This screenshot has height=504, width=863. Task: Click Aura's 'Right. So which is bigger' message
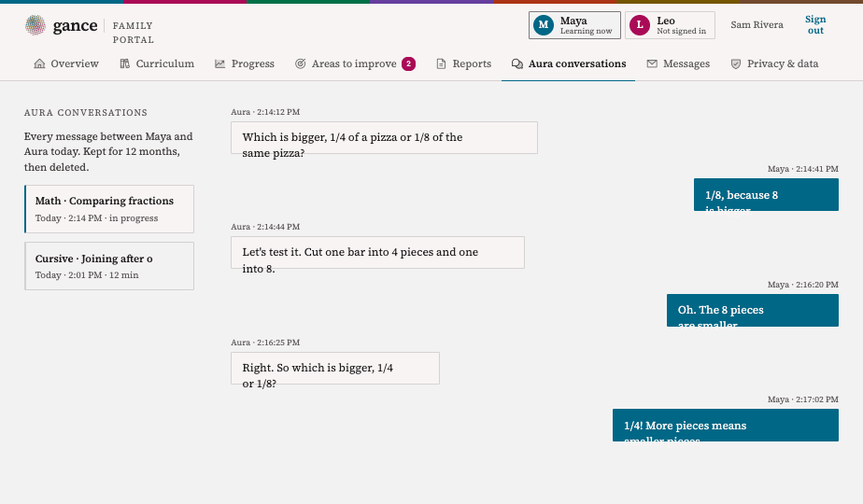[x=335, y=368]
